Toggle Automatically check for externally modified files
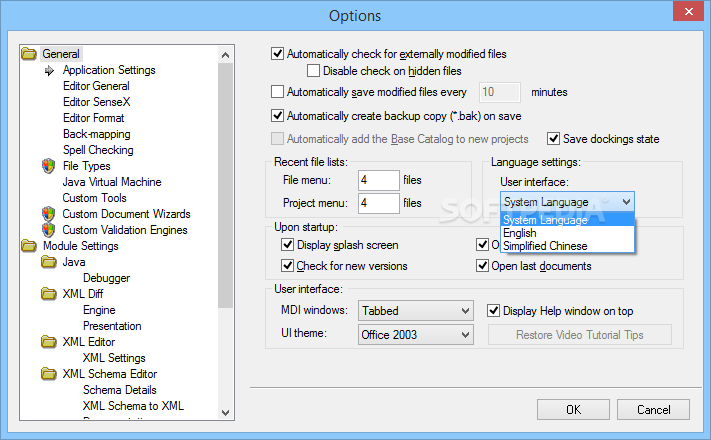 pyautogui.click(x=278, y=54)
